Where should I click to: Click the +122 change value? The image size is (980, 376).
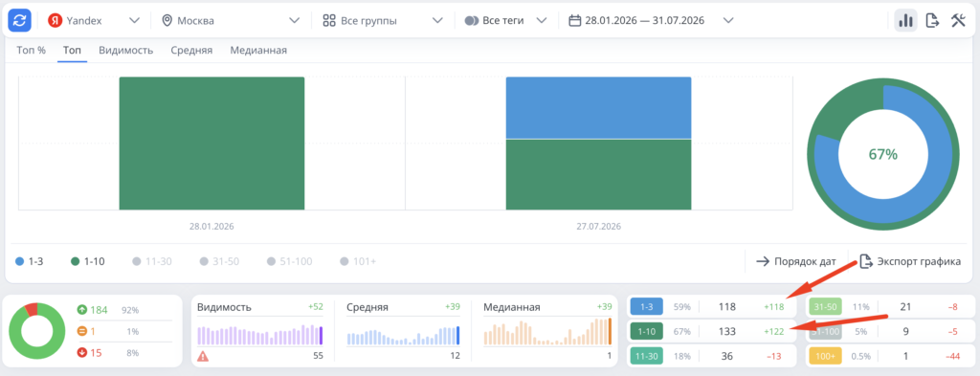coord(773,331)
